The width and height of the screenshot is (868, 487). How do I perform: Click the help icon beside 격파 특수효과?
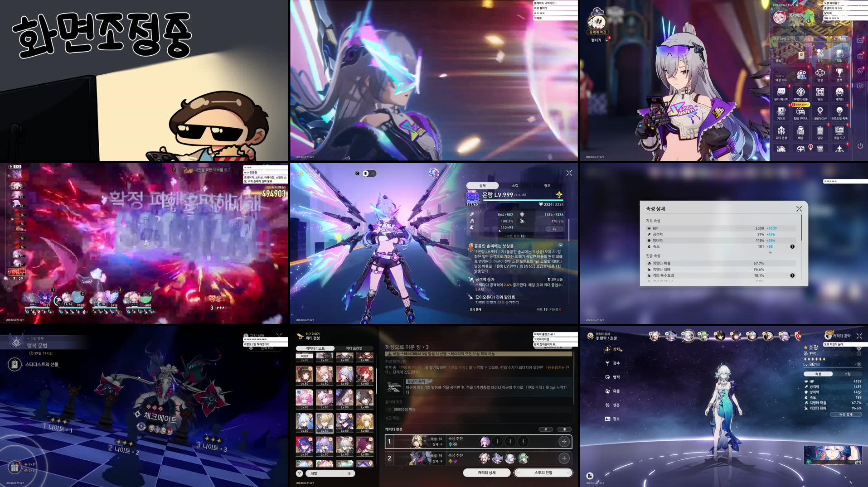tap(792, 275)
